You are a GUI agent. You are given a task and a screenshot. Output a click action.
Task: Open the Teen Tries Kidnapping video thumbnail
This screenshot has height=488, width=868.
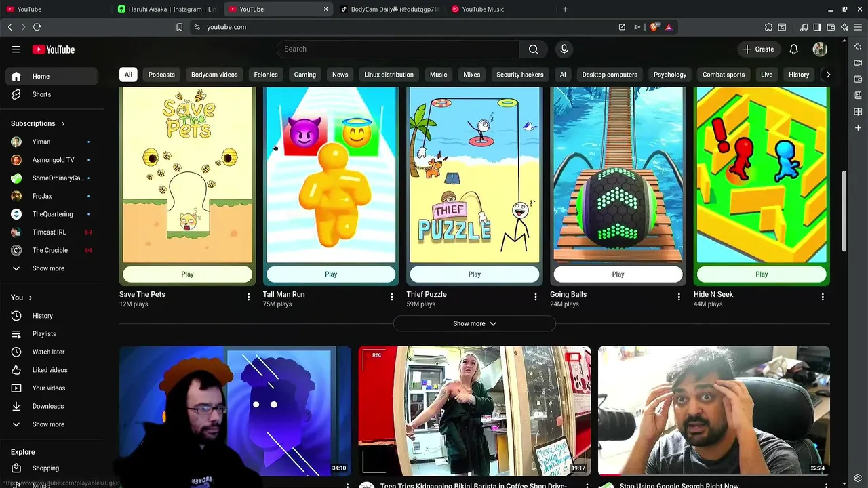click(475, 411)
